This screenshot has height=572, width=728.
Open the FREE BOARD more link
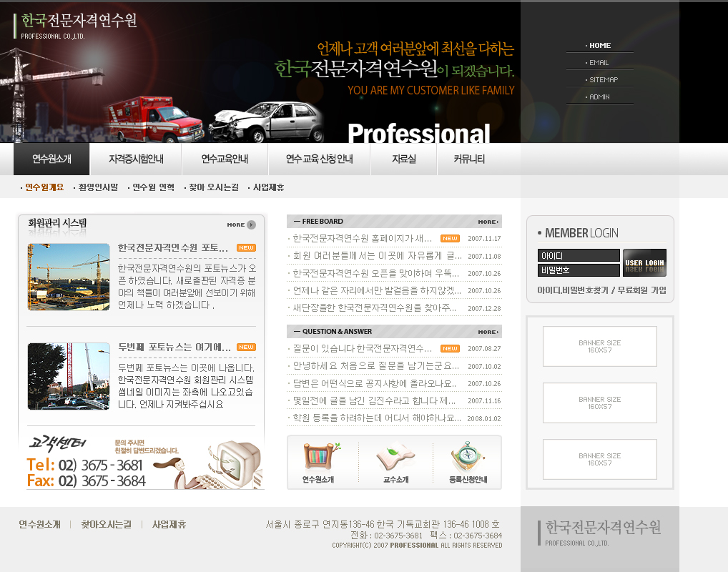(488, 222)
